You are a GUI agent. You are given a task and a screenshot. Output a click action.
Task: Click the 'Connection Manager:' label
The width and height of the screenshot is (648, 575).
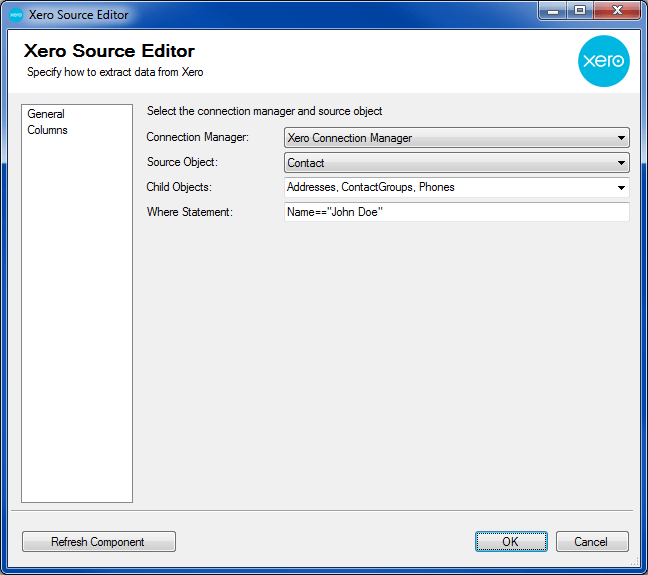coord(198,137)
